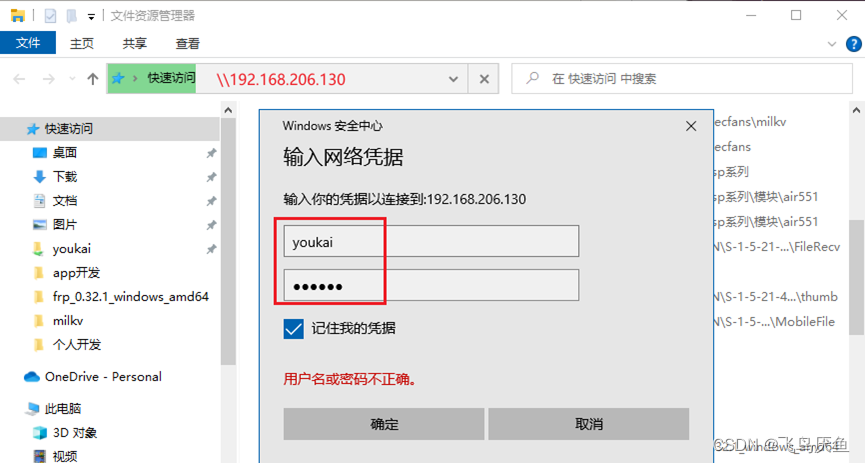
Task: Open the customize quick access toolbar dropdown
Action: (x=91, y=17)
